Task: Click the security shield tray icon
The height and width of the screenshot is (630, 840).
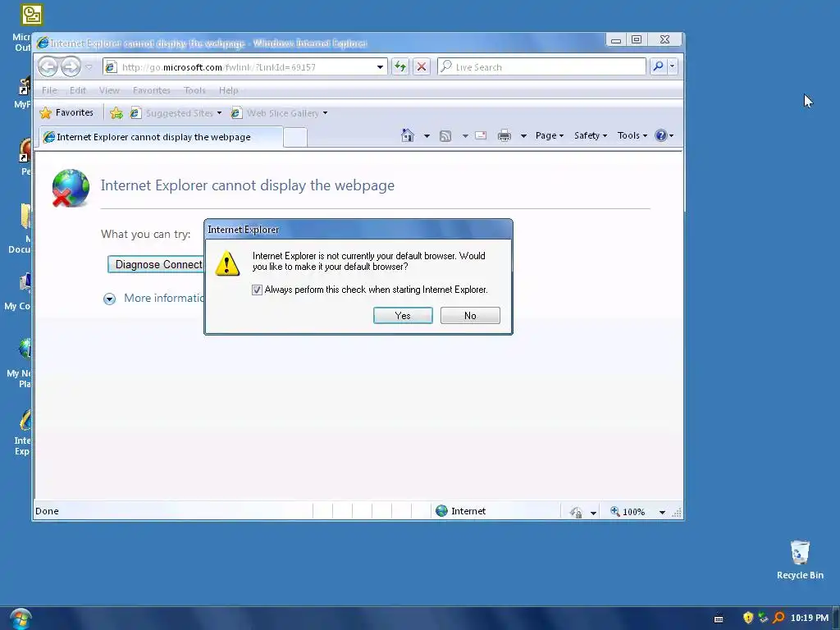Action: (x=748, y=618)
